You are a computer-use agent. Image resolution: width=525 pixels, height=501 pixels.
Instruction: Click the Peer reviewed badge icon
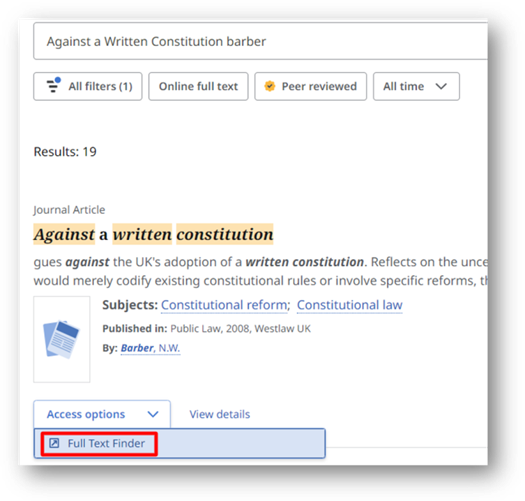click(x=270, y=86)
